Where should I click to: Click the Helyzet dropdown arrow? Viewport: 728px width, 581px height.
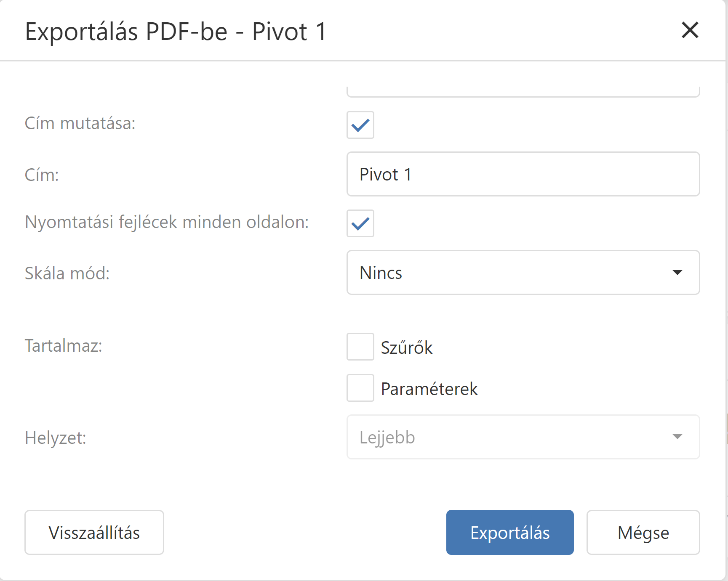point(677,437)
